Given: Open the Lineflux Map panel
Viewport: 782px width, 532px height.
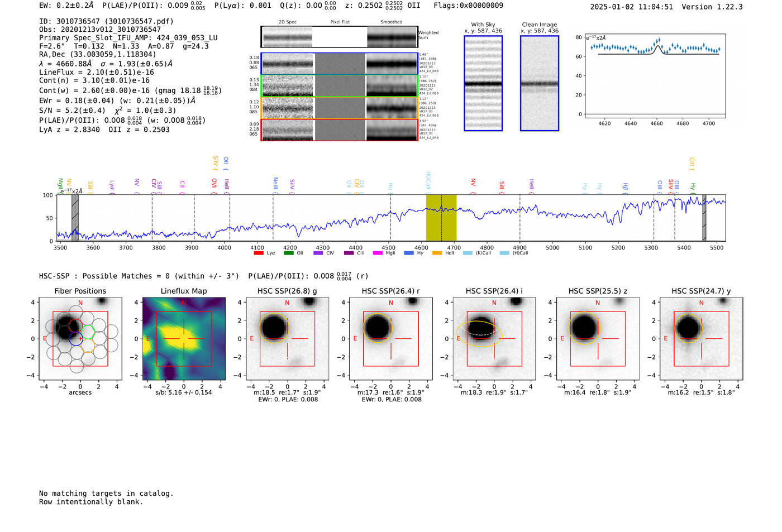Looking at the screenshot, I should click(x=184, y=338).
